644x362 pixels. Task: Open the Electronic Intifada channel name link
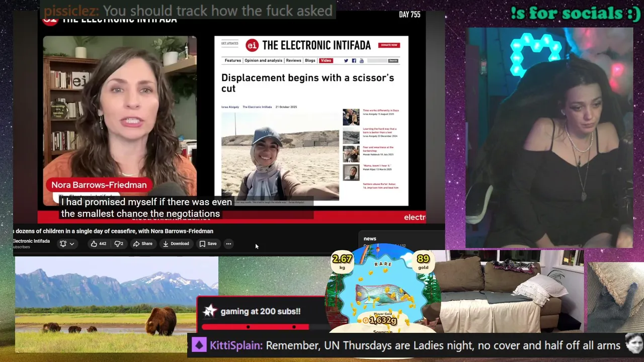31,241
